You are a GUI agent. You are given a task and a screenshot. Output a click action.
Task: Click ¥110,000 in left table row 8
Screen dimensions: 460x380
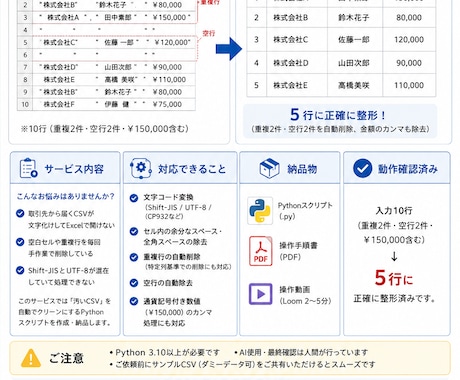(169, 80)
